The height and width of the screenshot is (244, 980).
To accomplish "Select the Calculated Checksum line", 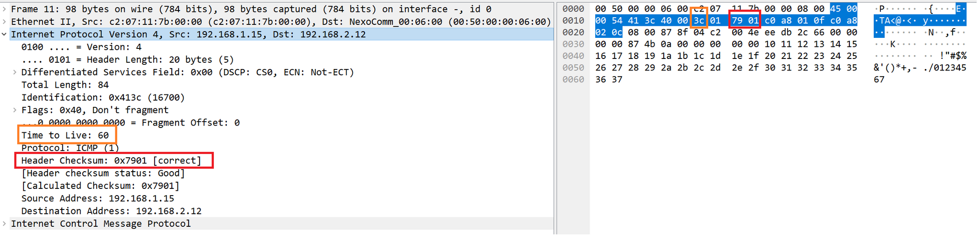I will pyautogui.click(x=100, y=186).
